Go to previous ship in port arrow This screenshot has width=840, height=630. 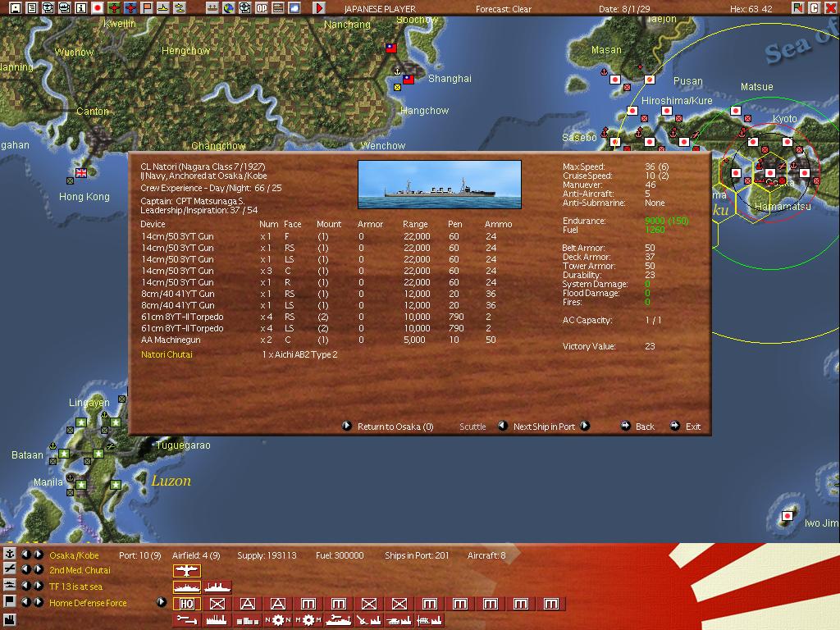[x=503, y=426]
